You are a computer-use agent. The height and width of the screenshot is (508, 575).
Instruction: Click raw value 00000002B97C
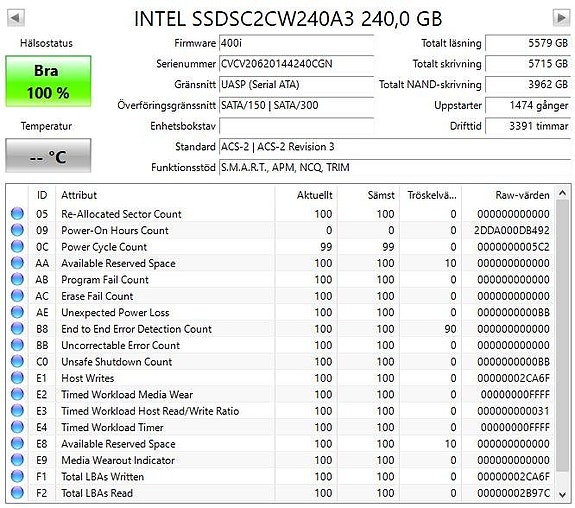(x=513, y=493)
